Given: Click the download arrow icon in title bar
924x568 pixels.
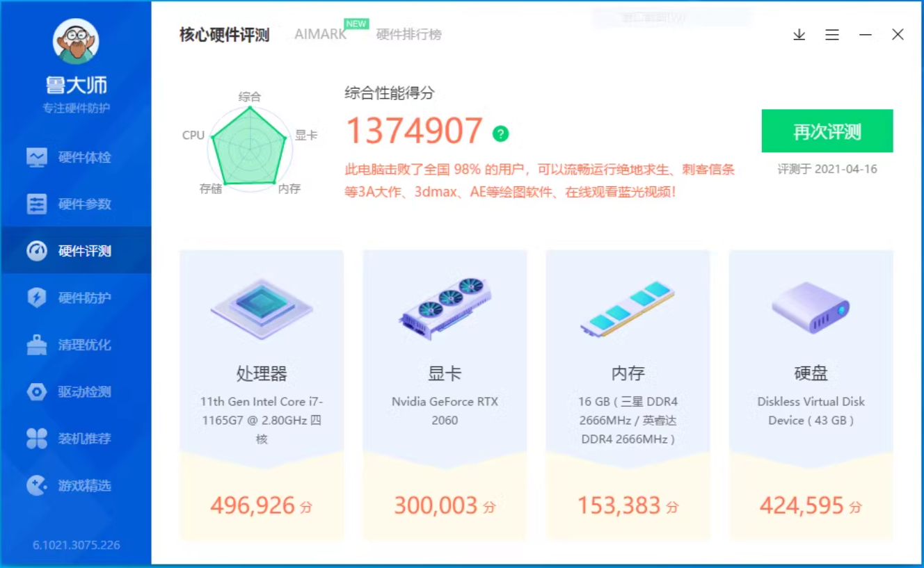Looking at the screenshot, I should tap(799, 35).
